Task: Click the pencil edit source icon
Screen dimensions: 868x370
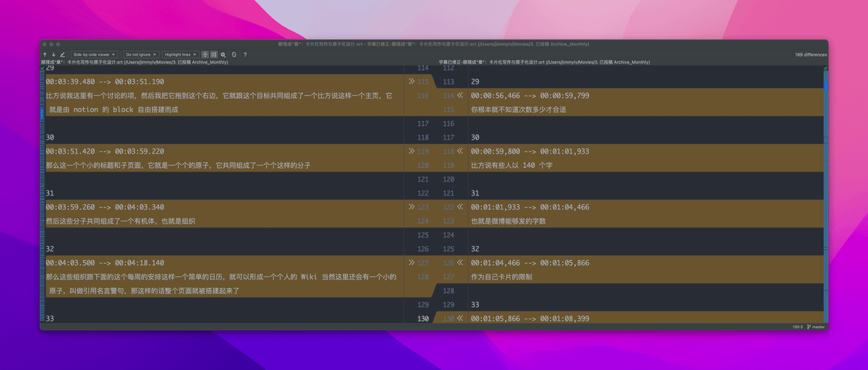Action: pos(62,54)
